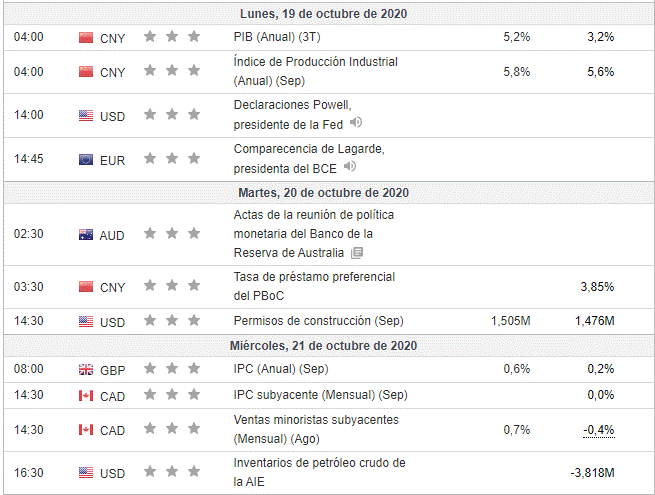This screenshot has height=495, width=655.
Task: Click the importance stars in the PIB (Anual) row
Action: click(172, 37)
